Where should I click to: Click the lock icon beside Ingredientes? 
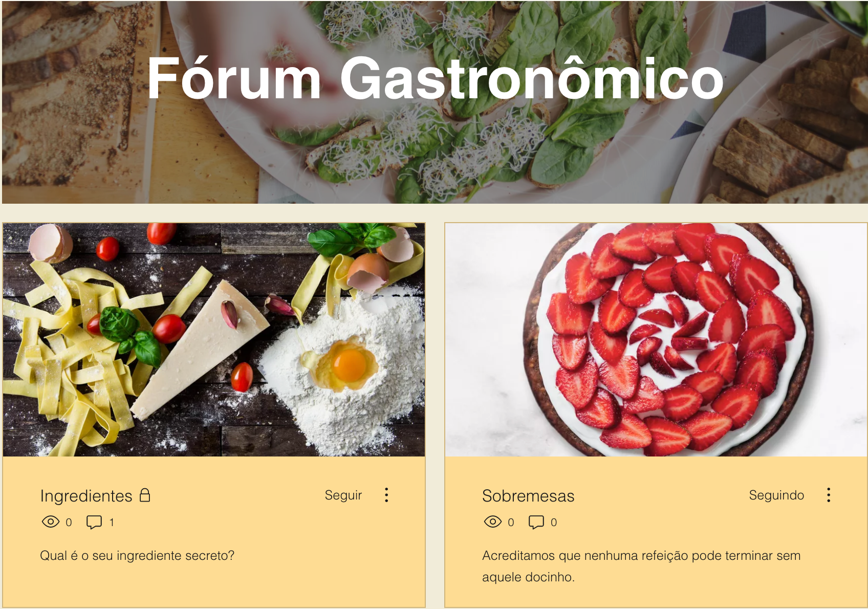[145, 495]
